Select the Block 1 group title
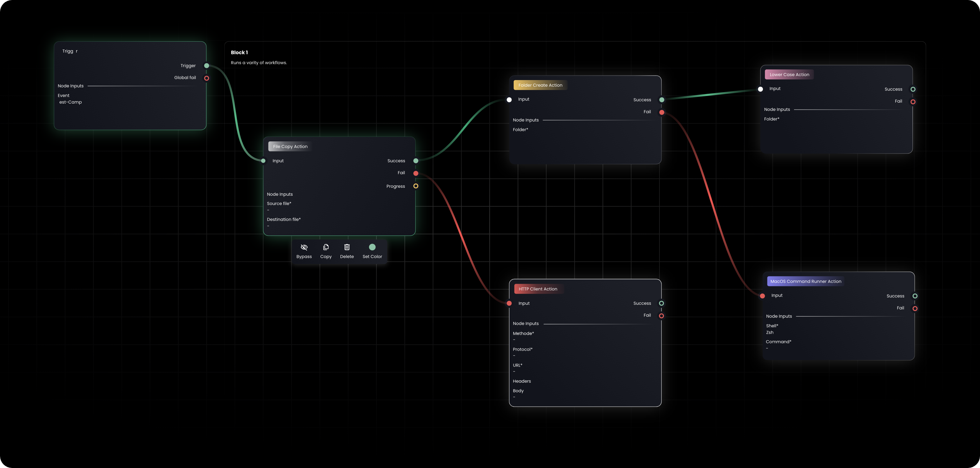 point(239,52)
